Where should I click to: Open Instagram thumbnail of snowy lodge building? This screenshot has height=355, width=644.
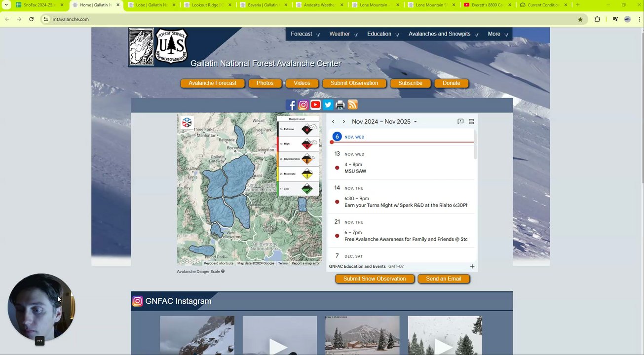(x=362, y=335)
